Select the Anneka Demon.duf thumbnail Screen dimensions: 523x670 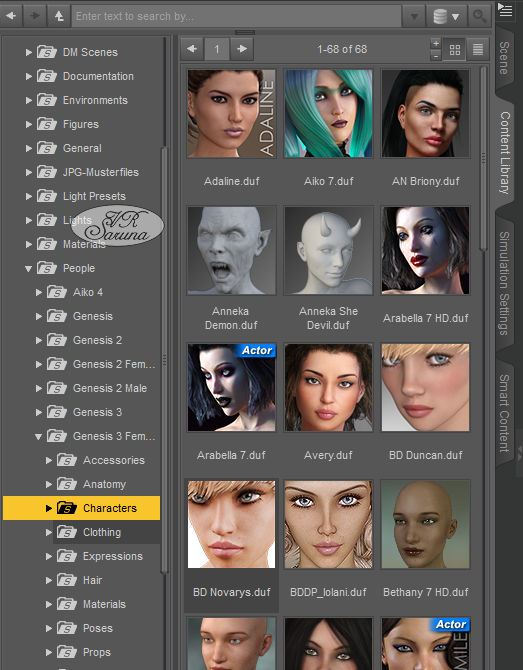point(232,251)
